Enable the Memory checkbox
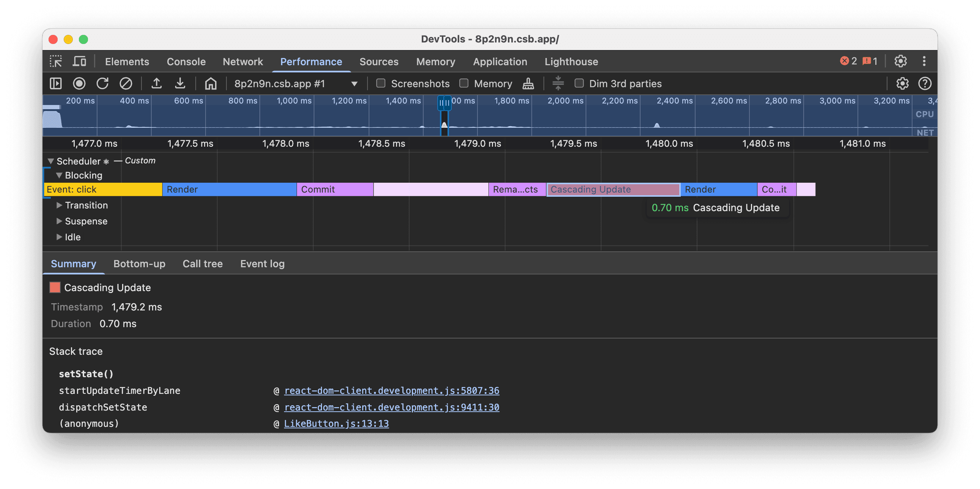 [x=464, y=83]
